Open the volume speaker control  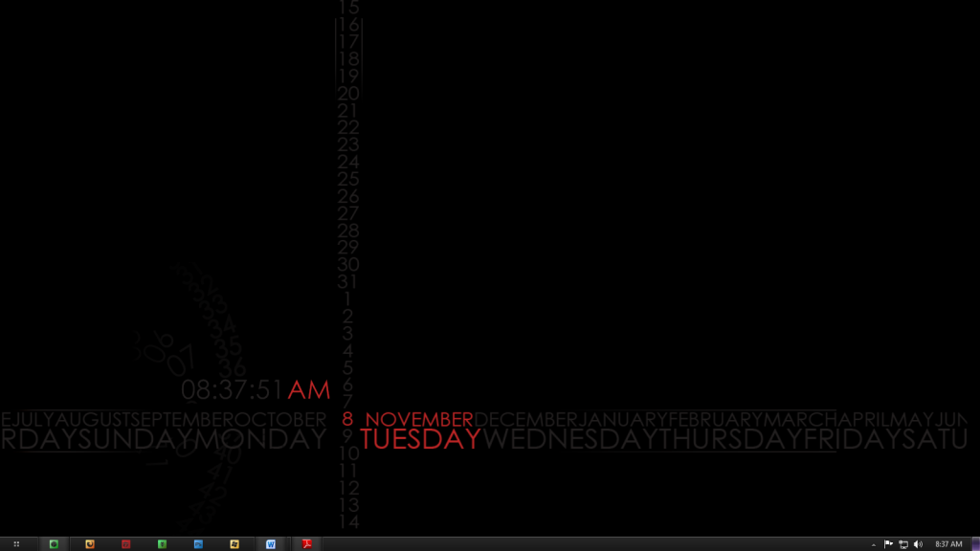pyautogui.click(x=919, y=543)
